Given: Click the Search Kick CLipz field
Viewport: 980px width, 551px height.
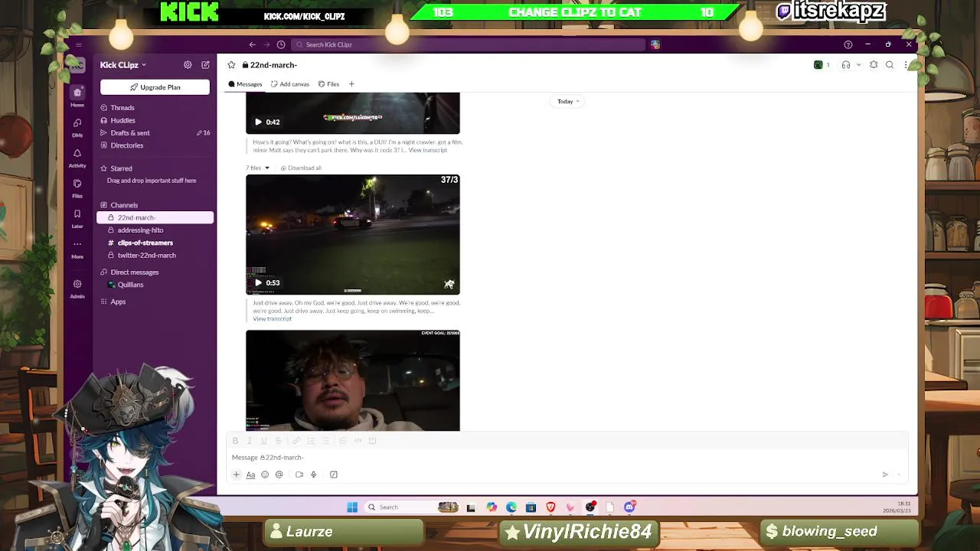Looking at the screenshot, I should coord(467,44).
